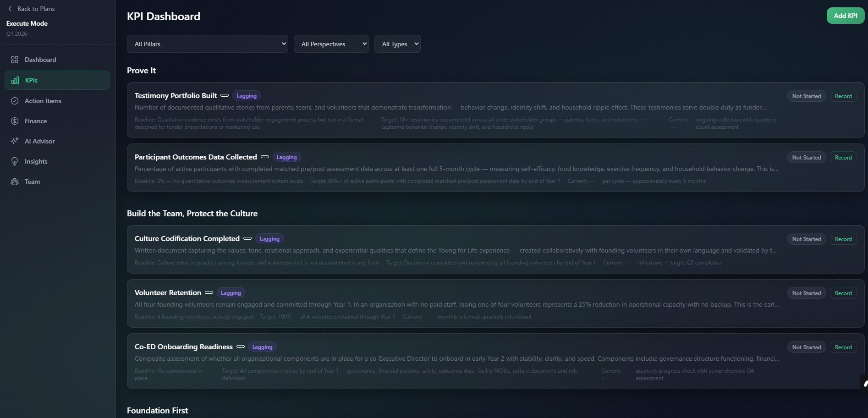Open the All Pillars dropdown
This screenshot has height=418, width=868.
tap(207, 44)
